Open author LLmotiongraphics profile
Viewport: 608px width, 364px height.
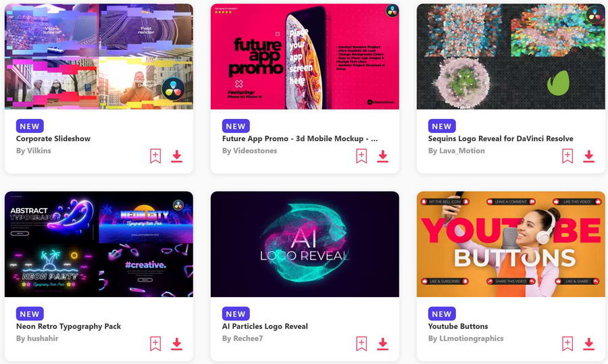[465, 338]
